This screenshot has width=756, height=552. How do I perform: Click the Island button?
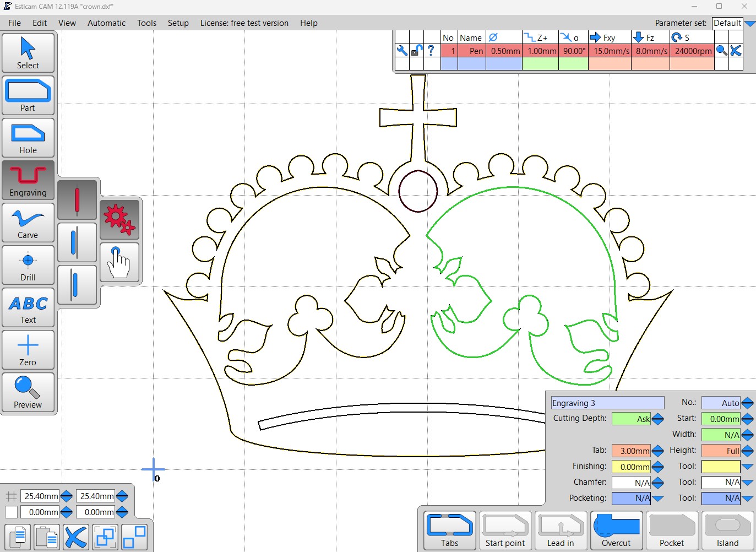pyautogui.click(x=728, y=531)
